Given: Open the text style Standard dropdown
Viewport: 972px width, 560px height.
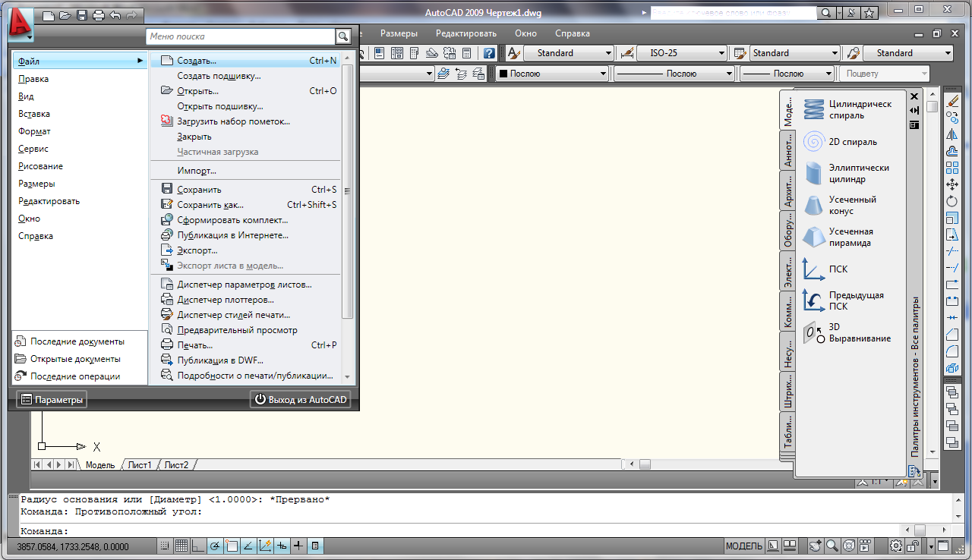Looking at the screenshot, I should (x=568, y=53).
